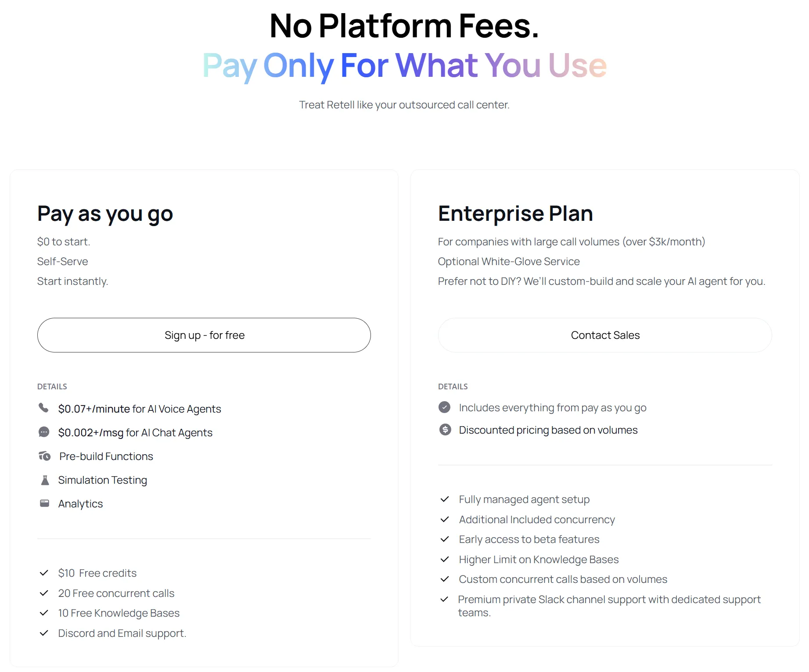Viewport: 809px width, 672px height.
Task: Select the 'Pay as you go' plan heading
Action: click(x=105, y=214)
